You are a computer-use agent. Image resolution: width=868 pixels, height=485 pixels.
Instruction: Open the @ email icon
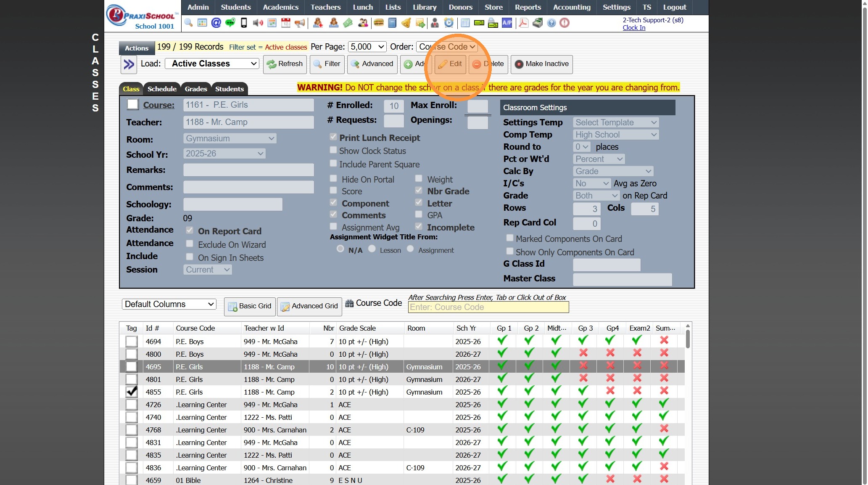coord(216,23)
